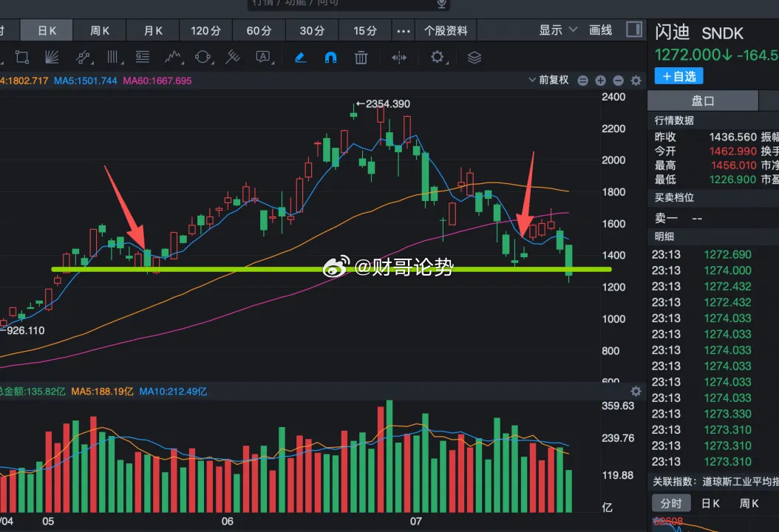Select the wave pattern drawing tool
Screen dimensions: 779x532
tap(173, 57)
